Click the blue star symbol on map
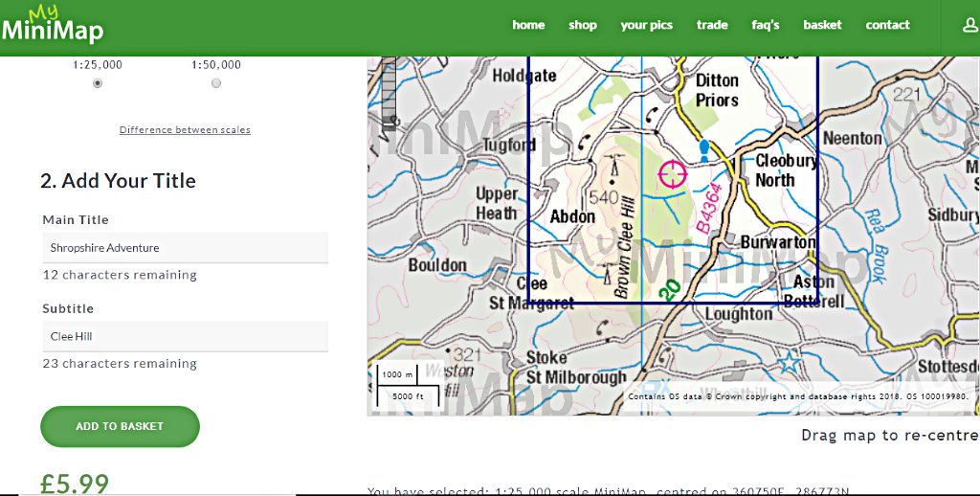 point(789,362)
